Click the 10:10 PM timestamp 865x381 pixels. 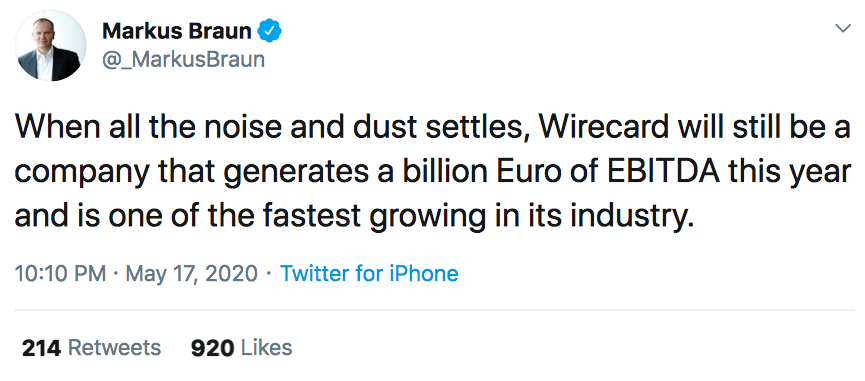click(x=60, y=273)
